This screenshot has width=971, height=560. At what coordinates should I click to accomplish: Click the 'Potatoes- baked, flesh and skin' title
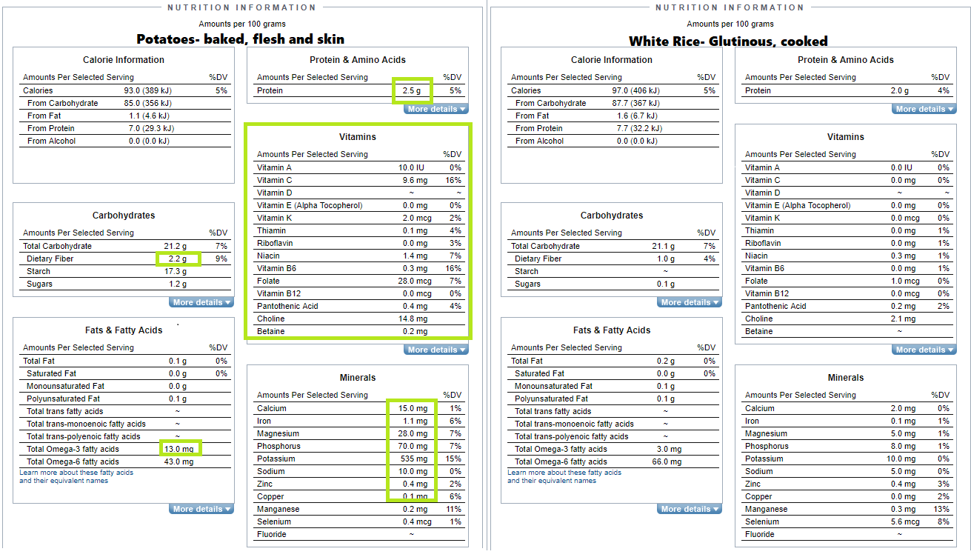pyautogui.click(x=241, y=39)
